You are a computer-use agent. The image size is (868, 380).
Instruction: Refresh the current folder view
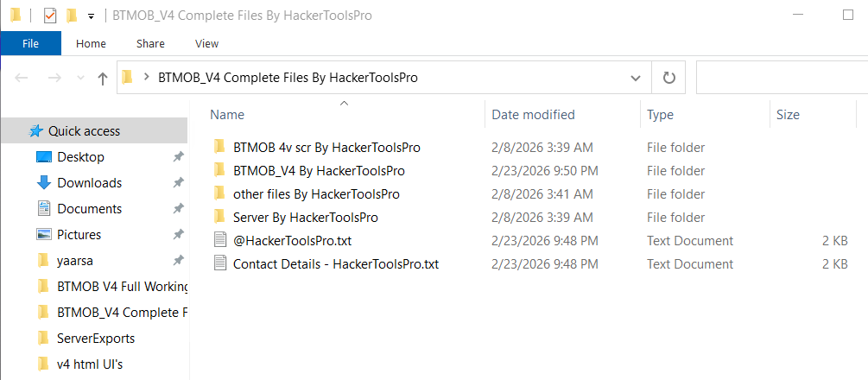pos(668,78)
